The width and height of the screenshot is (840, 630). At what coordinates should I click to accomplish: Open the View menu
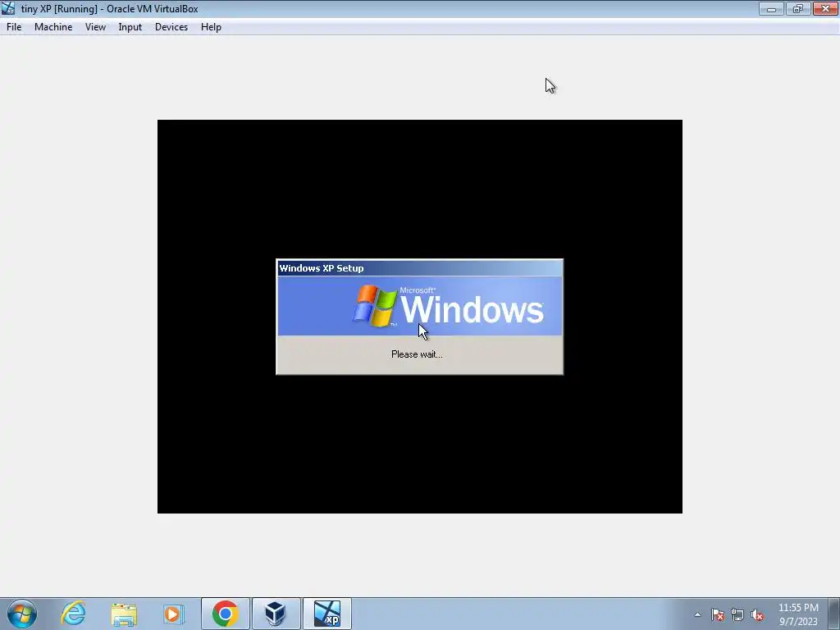95,27
